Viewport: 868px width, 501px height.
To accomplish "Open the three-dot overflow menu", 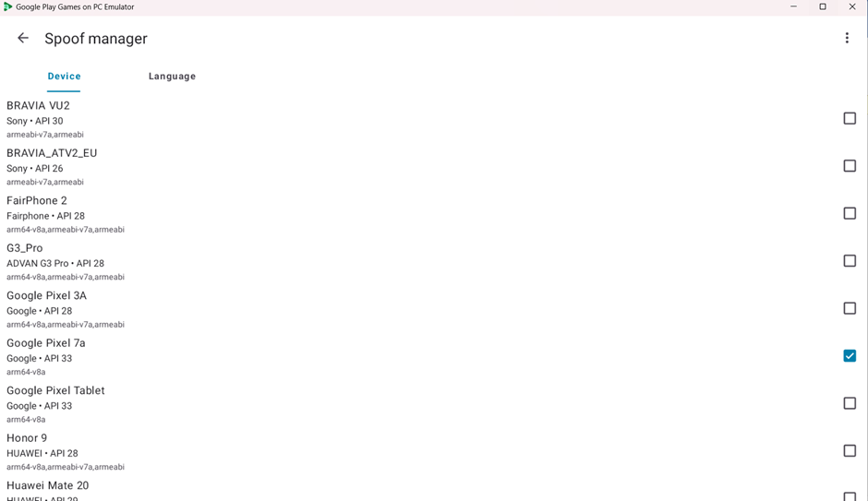I will pos(847,38).
